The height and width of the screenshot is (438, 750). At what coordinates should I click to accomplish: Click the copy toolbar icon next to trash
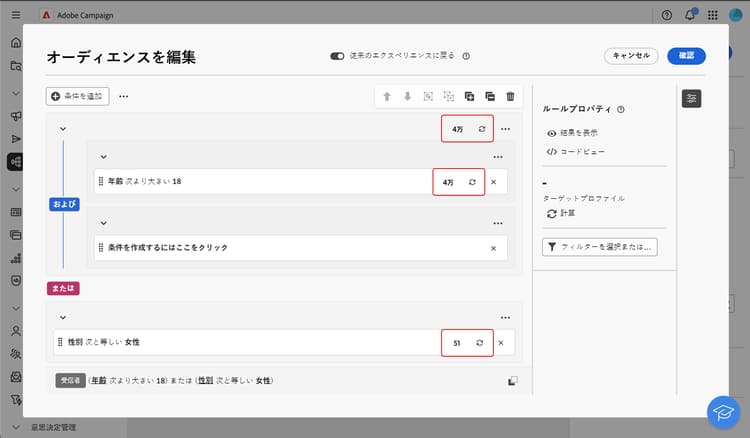point(490,97)
